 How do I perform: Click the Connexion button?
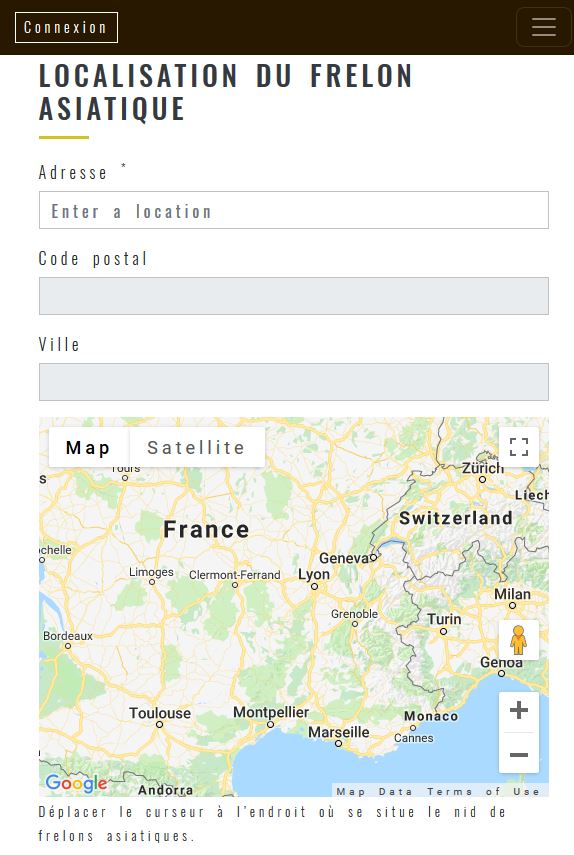[66, 27]
